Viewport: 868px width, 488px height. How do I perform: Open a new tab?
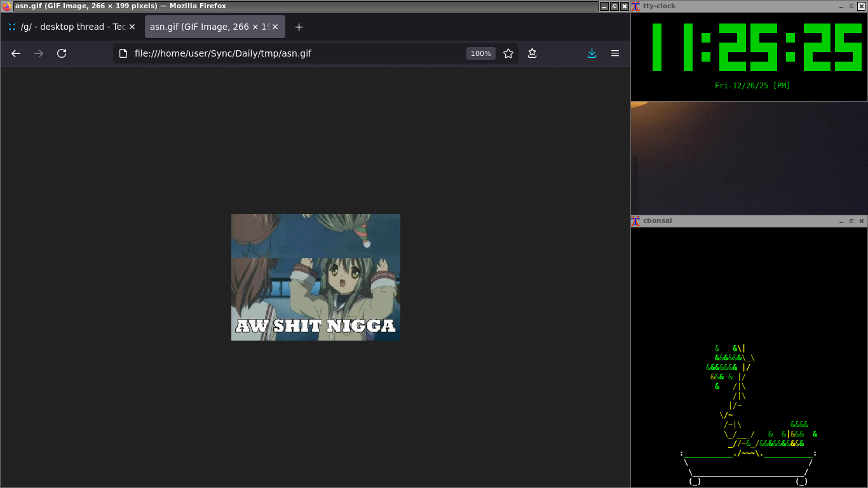299,27
